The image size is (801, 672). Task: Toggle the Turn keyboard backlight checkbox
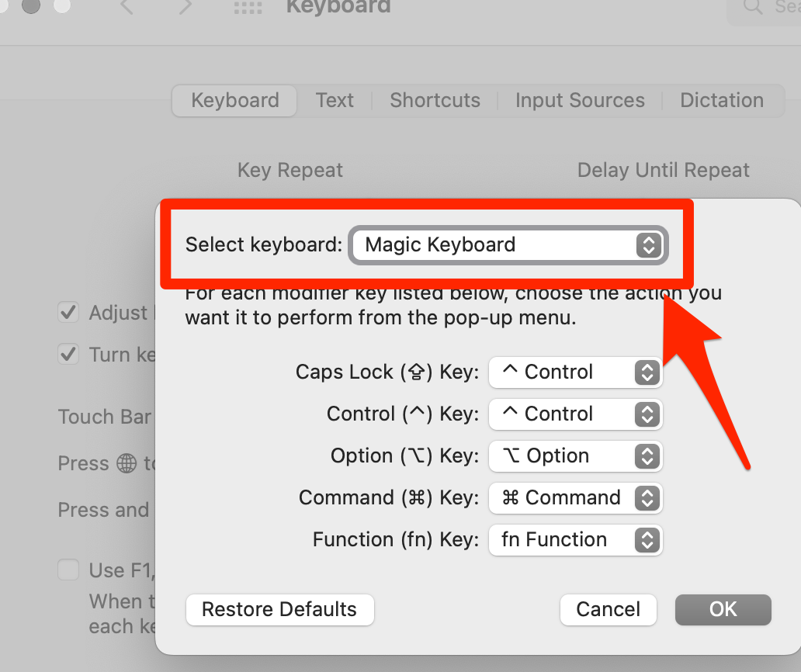pos(68,354)
